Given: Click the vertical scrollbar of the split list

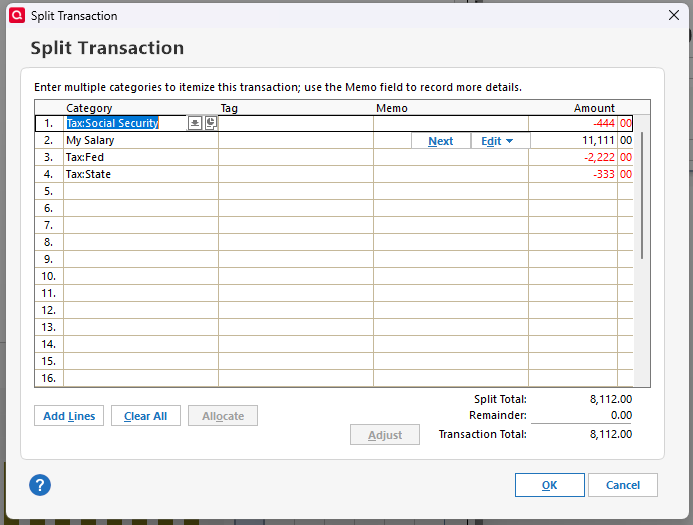Looking at the screenshot, I should click(642, 195).
